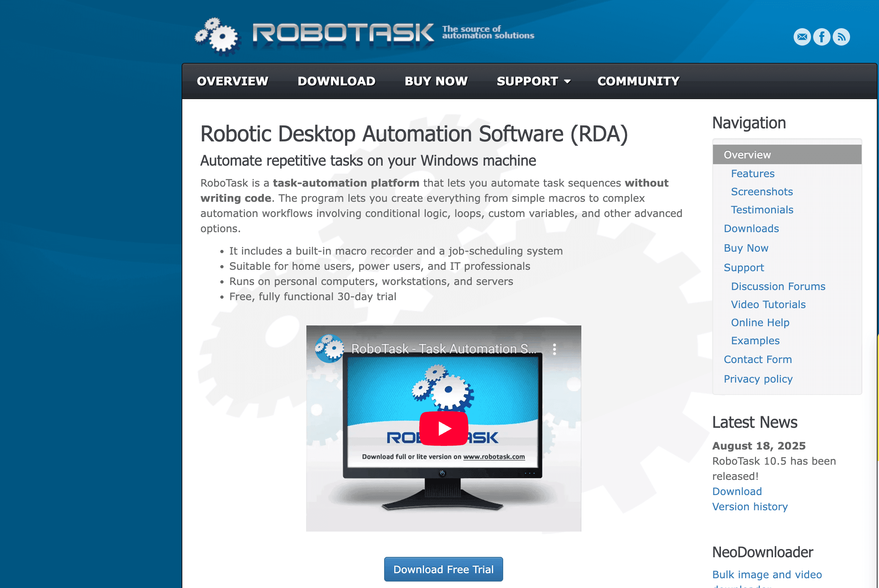Open the Discussion Forums link

[x=778, y=286]
